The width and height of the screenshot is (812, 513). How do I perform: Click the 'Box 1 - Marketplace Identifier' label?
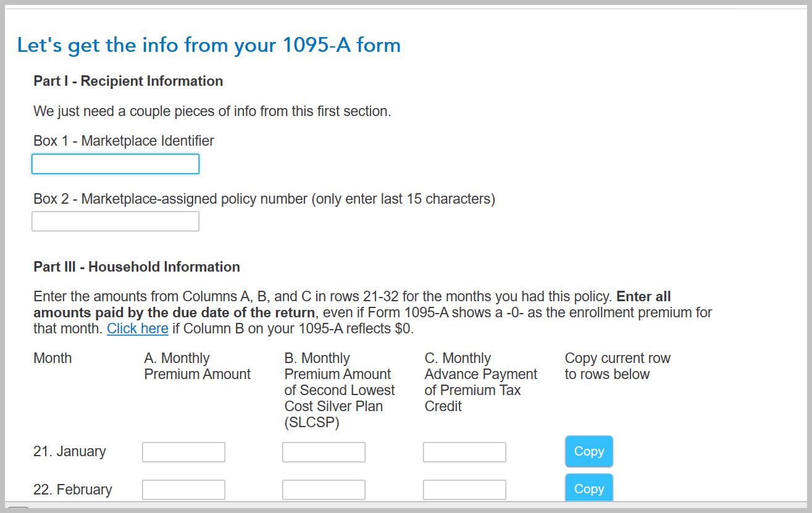coord(123,141)
